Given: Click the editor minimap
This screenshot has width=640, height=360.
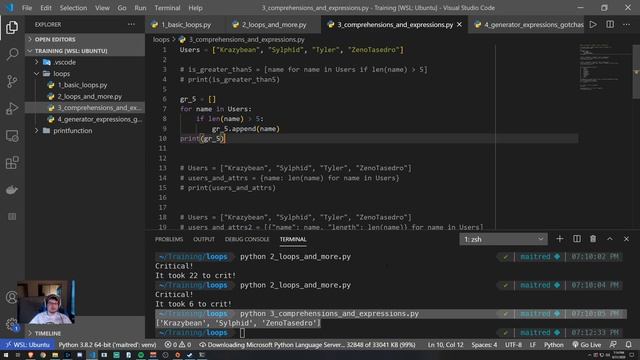Looking at the screenshot, I should pyautogui.click(x=604, y=67).
